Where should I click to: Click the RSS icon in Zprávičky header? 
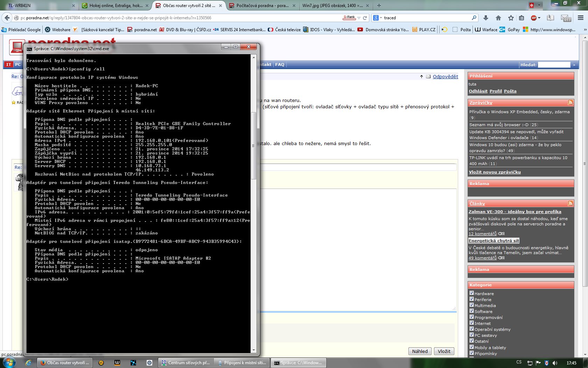pyautogui.click(x=570, y=102)
